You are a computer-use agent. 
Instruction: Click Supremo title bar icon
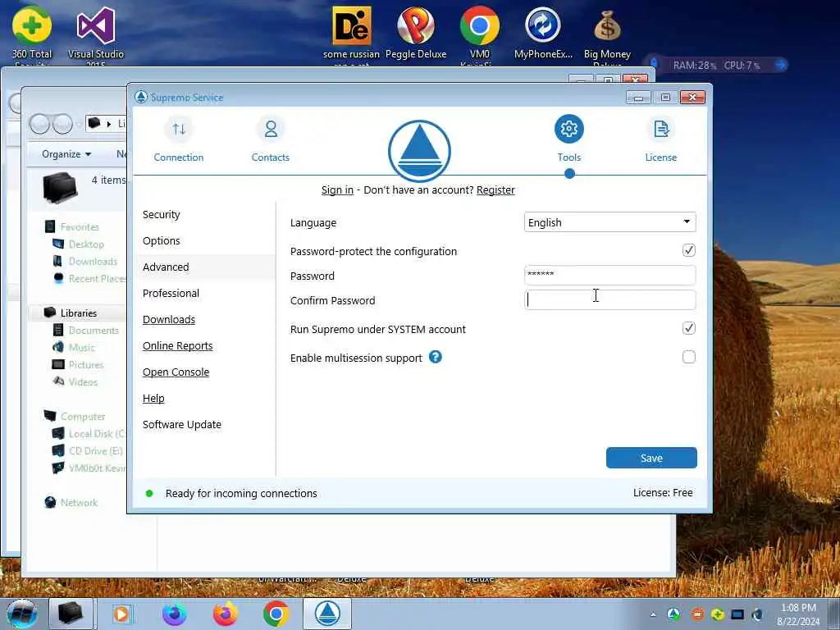point(141,97)
